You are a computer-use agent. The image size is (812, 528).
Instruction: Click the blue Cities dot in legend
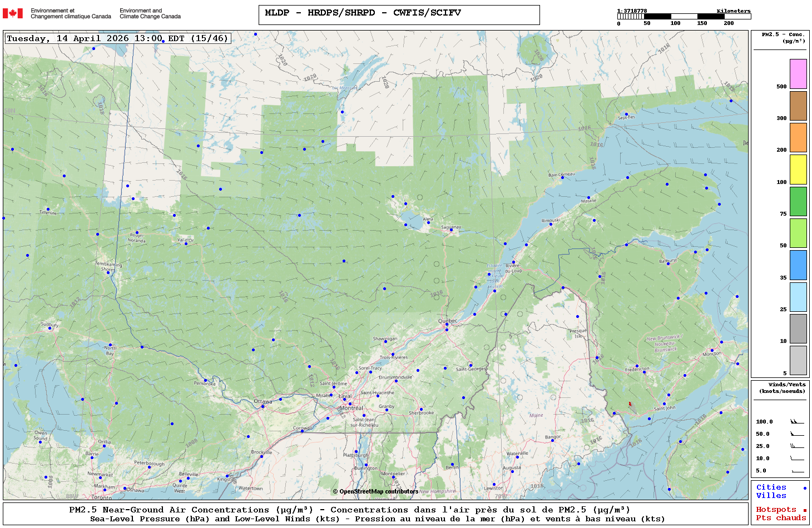pyautogui.click(x=805, y=488)
